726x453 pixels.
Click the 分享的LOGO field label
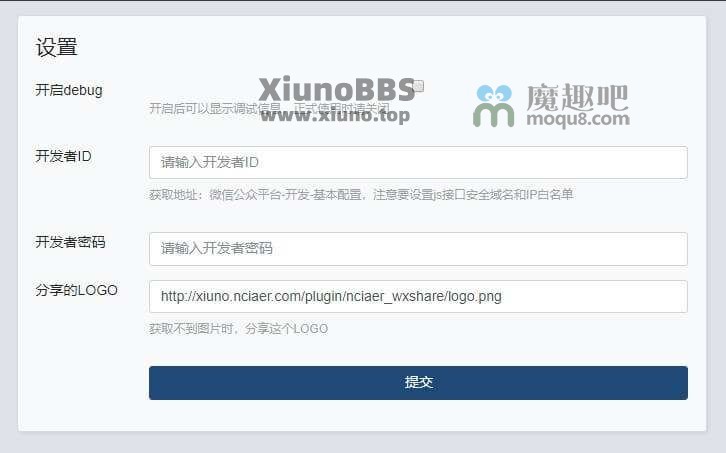point(76,290)
